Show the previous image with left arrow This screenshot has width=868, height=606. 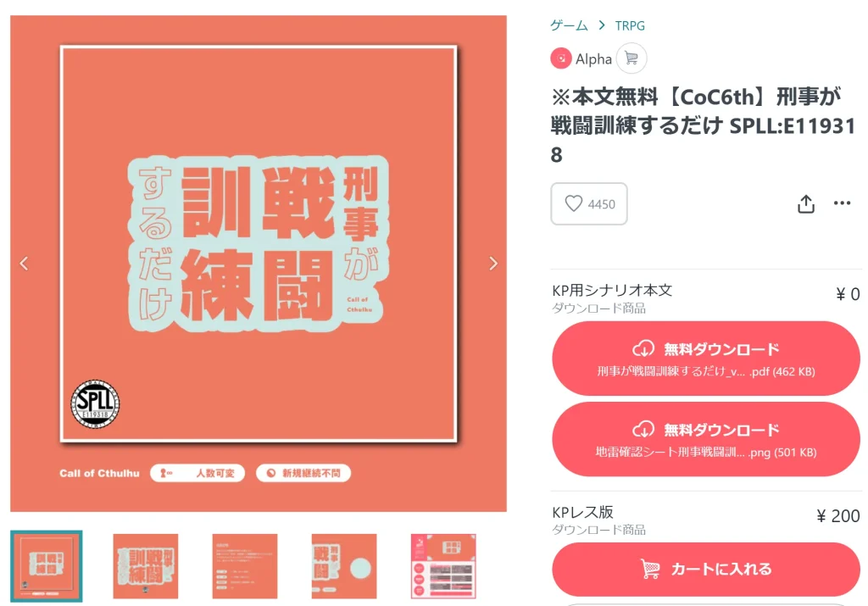[24, 264]
